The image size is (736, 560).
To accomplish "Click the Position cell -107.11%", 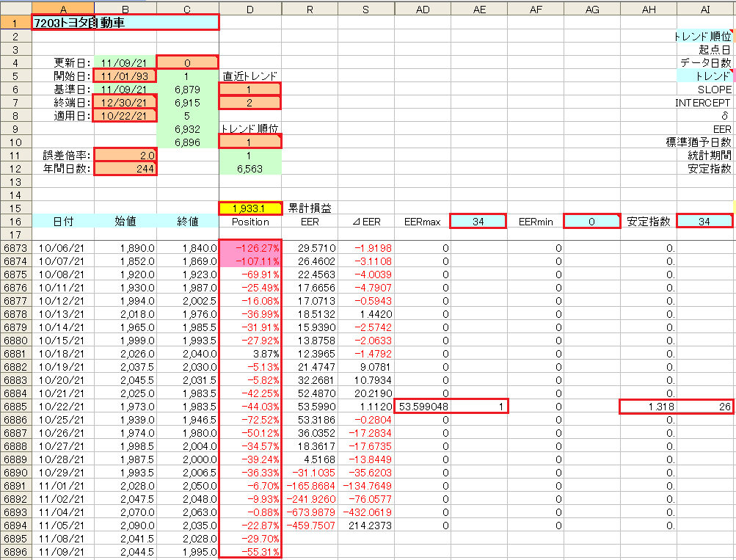I will point(250,261).
